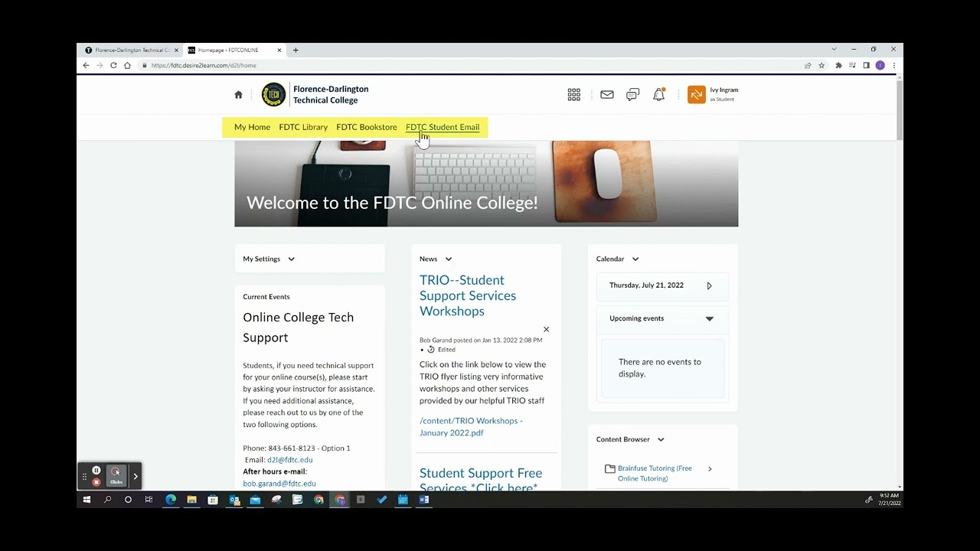This screenshot has width=980, height=551.
Task: Open the Calendar widget dropdown
Action: click(635, 259)
